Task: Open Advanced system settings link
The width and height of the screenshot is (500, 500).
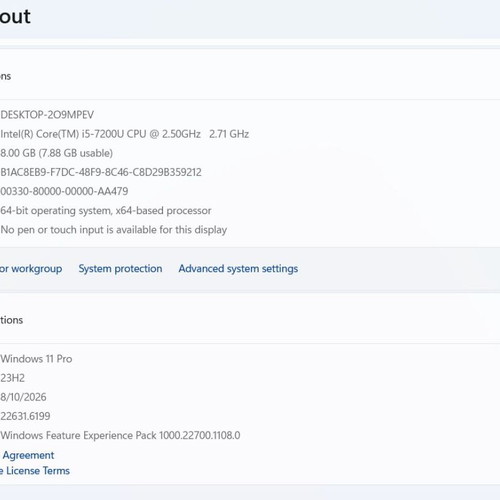Action: (238, 269)
